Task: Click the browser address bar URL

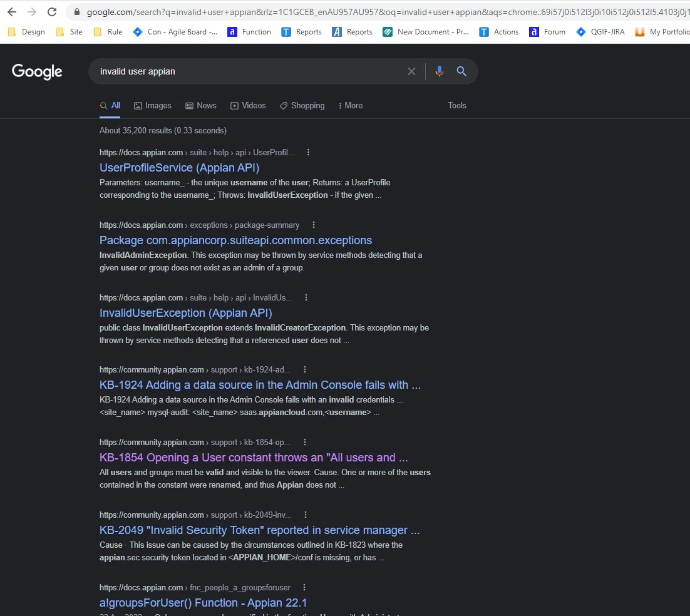Action: [387, 12]
